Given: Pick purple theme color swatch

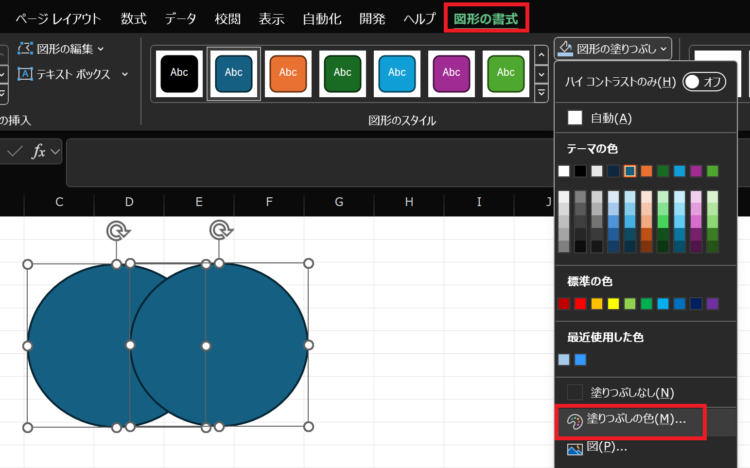Looking at the screenshot, I should 696,171.
